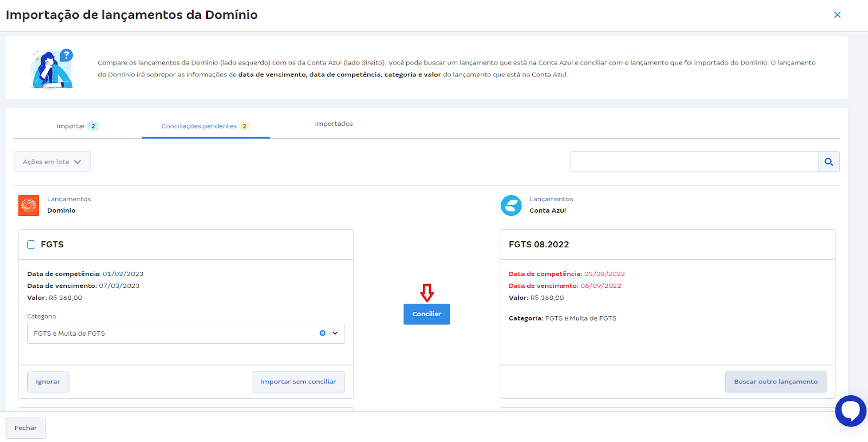This screenshot has width=868, height=442.
Task: Click Buscar outro lançamento button
Action: coord(776,382)
